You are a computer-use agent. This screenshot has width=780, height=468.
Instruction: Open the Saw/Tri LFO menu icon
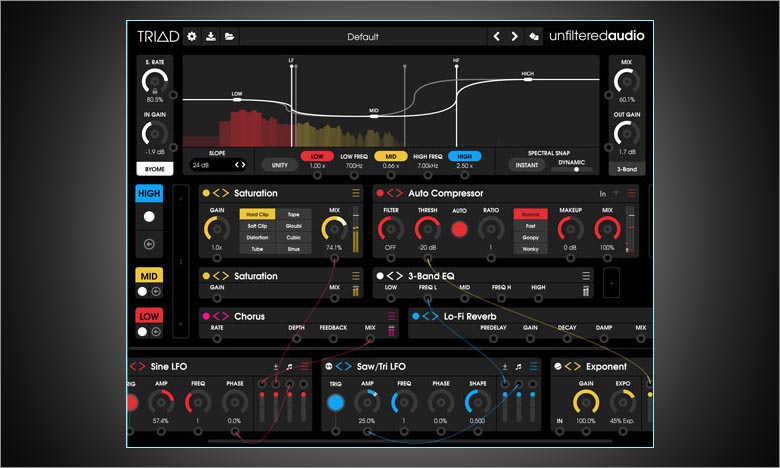(x=533, y=367)
